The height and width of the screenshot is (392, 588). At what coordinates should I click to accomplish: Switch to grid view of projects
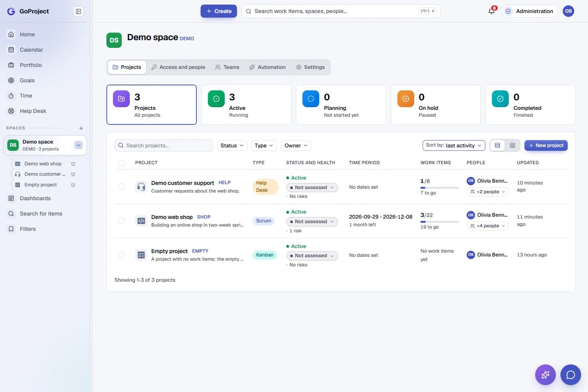tap(512, 145)
